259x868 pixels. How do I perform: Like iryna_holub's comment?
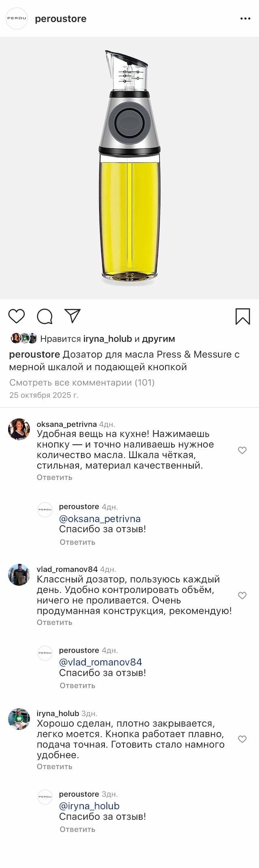(x=242, y=739)
